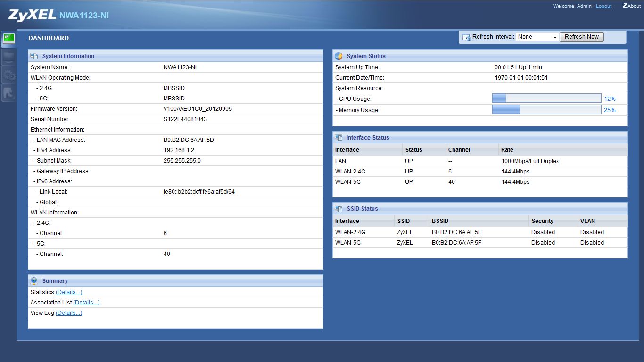644x362 pixels.
Task: Click the System Status panel icon
Action: pos(339,56)
